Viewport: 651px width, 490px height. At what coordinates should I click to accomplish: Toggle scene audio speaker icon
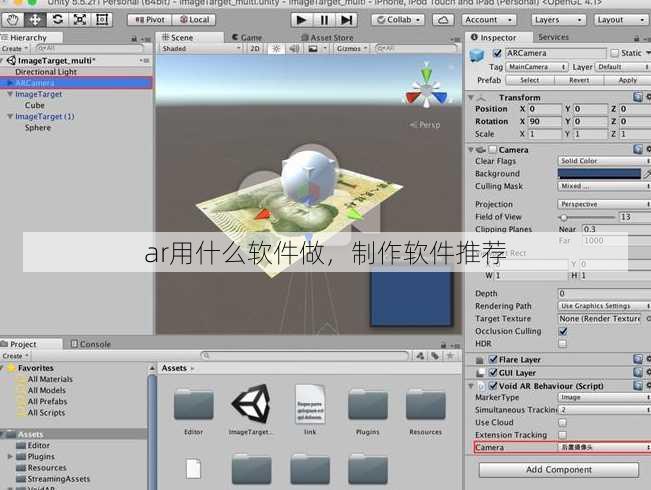click(294, 49)
